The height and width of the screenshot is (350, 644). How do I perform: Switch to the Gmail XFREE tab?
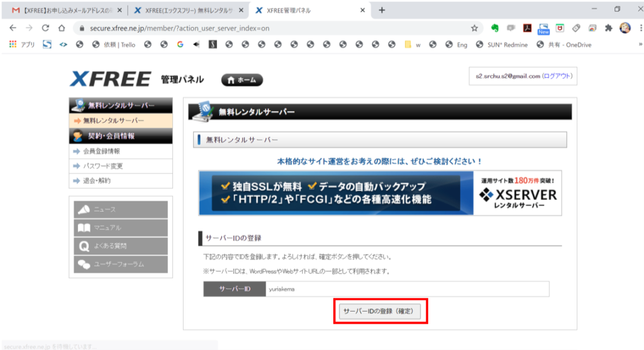(x=63, y=10)
